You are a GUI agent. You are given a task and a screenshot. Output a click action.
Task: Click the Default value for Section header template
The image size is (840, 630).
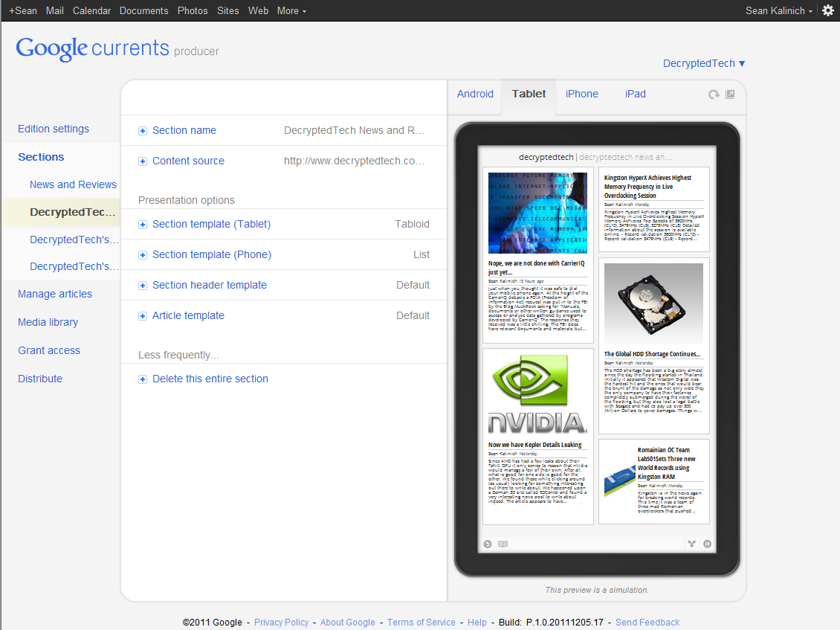tap(413, 285)
